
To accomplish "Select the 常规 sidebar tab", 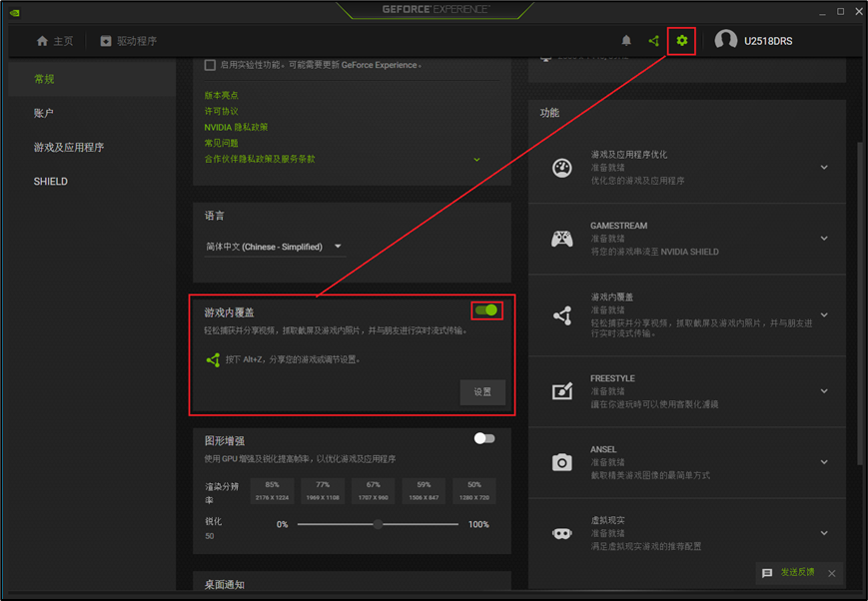I will coord(92,79).
